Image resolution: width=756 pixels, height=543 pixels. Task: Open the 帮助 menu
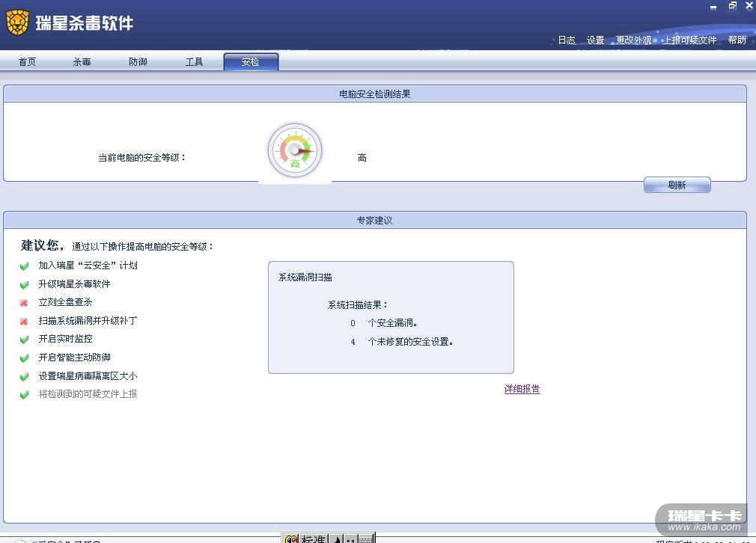coord(737,40)
